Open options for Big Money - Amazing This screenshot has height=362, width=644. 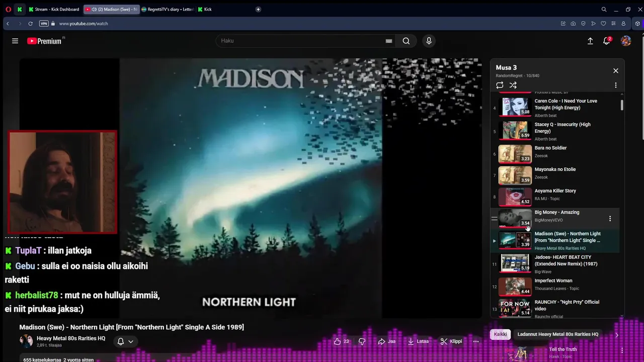[x=610, y=219]
